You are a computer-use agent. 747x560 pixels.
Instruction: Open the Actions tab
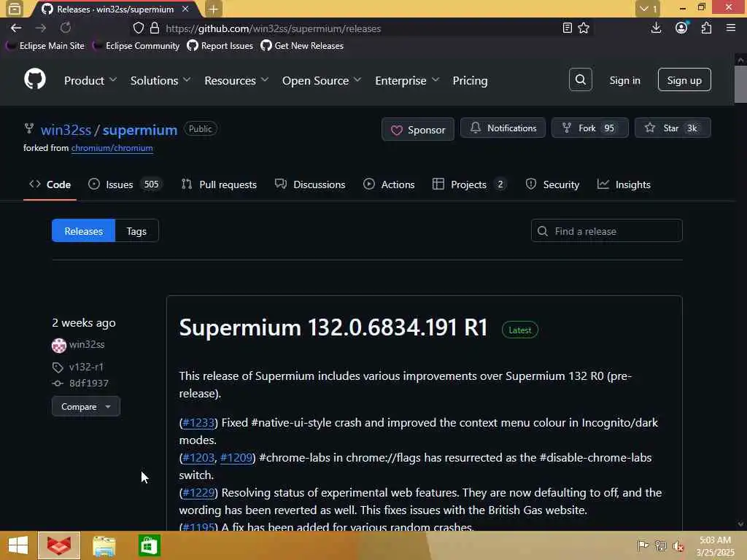coord(389,184)
